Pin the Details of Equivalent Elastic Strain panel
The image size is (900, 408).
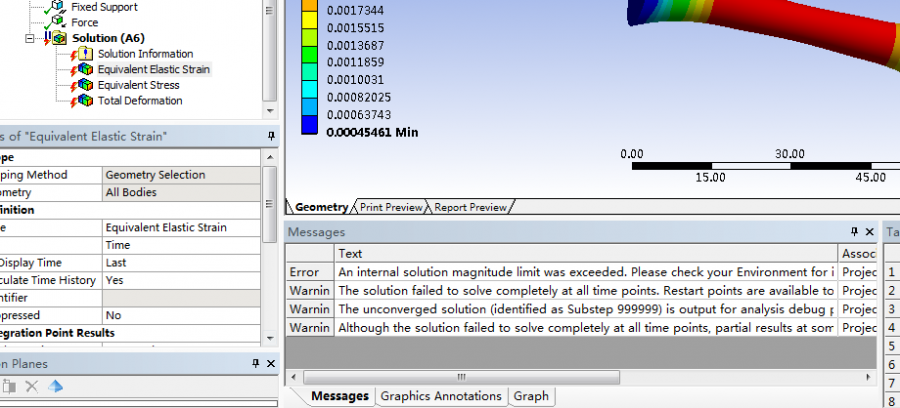[x=271, y=137]
